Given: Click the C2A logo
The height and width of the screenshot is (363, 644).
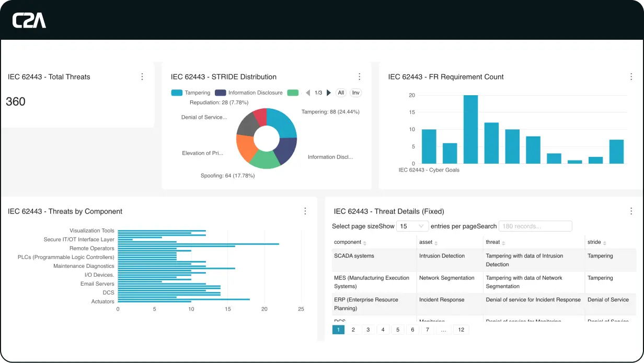Looking at the screenshot, I should click(x=29, y=20).
